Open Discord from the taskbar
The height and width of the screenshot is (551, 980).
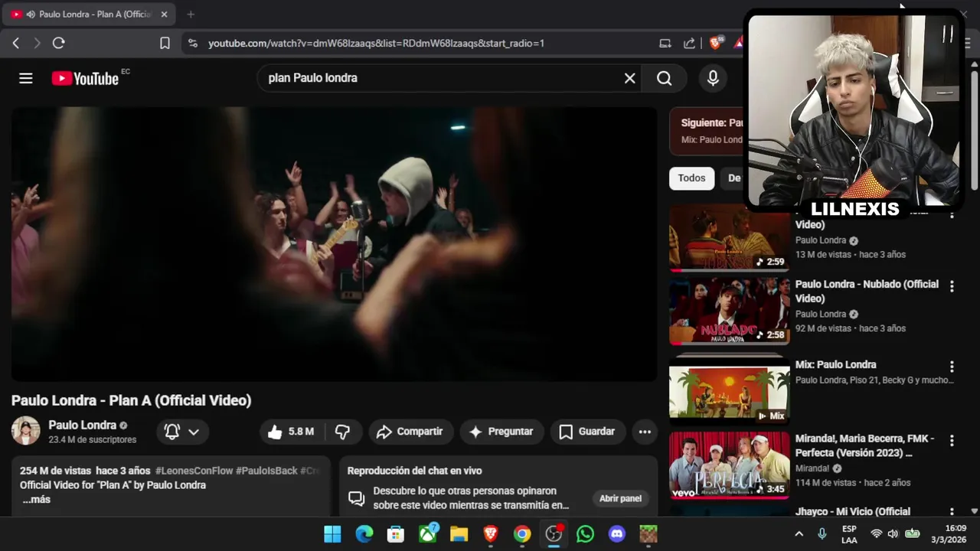coord(616,534)
